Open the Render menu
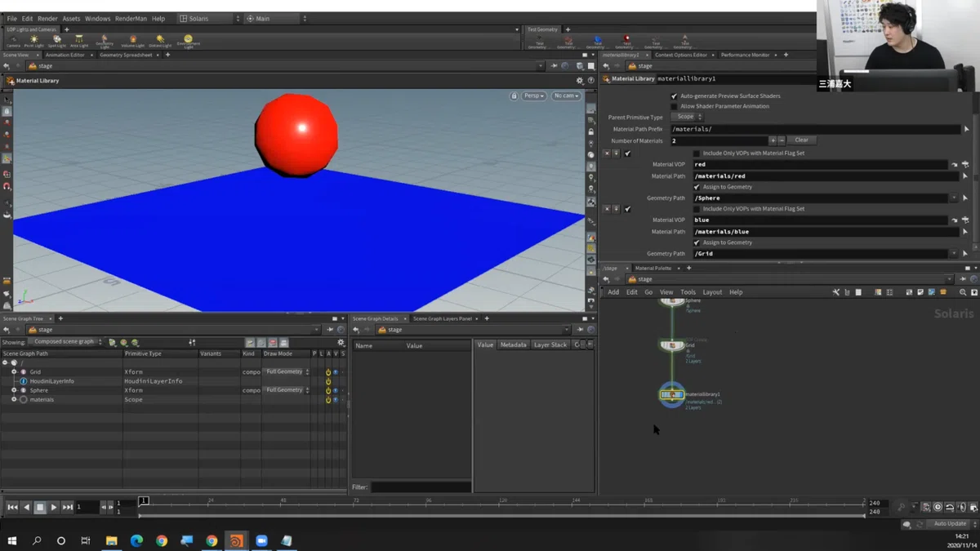The width and height of the screenshot is (980, 551). pos(47,18)
